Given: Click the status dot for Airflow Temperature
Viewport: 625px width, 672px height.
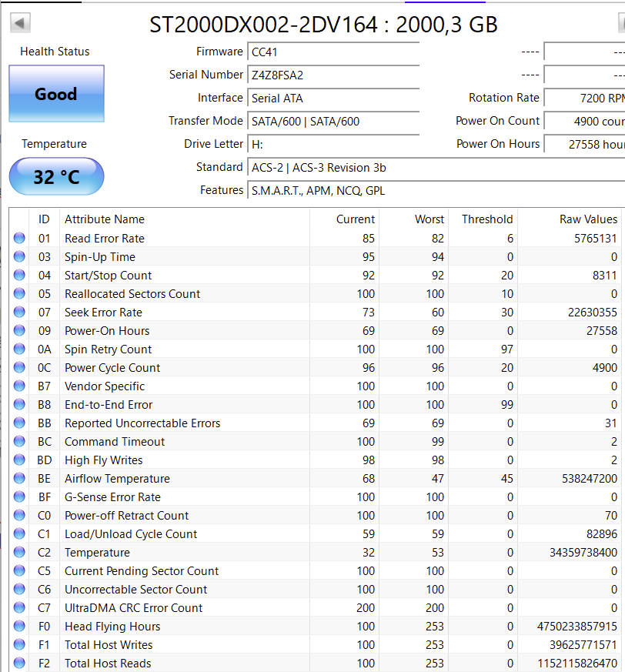Looking at the screenshot, I should [x=19, y=478].
